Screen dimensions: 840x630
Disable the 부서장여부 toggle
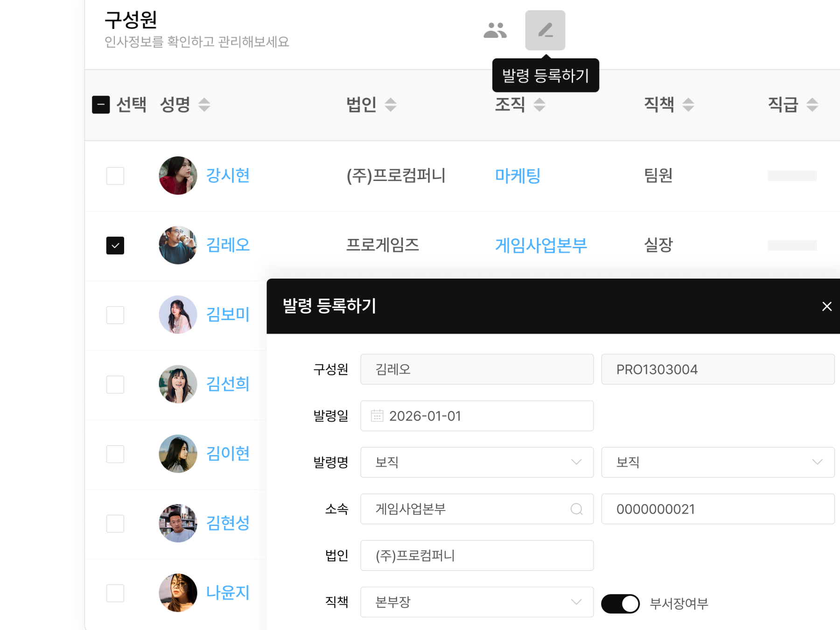tap(620, 603)
